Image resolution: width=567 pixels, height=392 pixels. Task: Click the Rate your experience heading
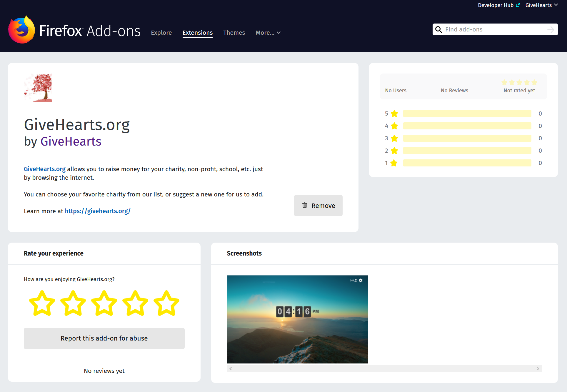tap(54, 253)
